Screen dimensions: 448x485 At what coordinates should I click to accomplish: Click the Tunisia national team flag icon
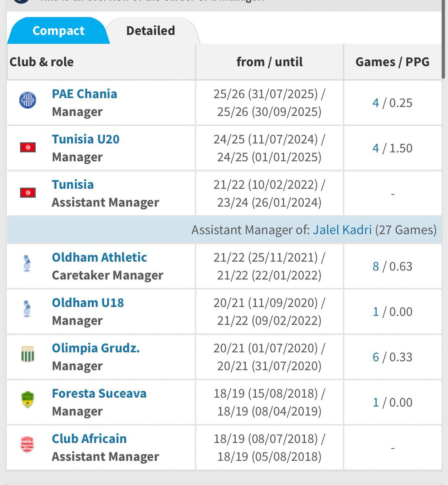(28, 193)
